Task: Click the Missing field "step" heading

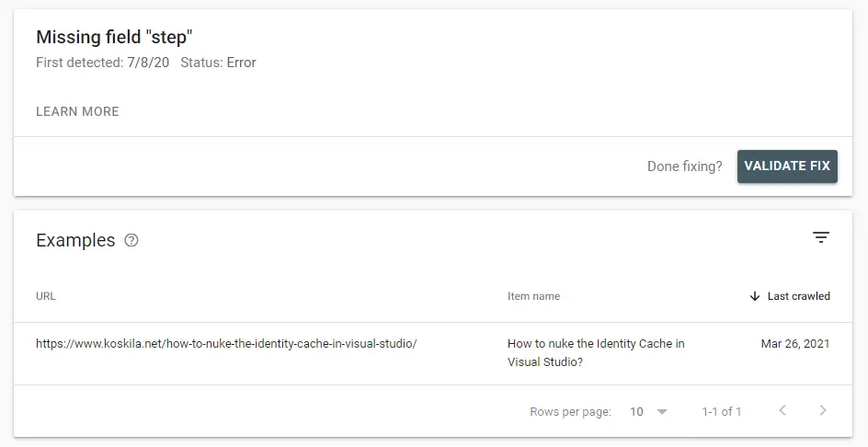Action: click(x=114, y=38)
